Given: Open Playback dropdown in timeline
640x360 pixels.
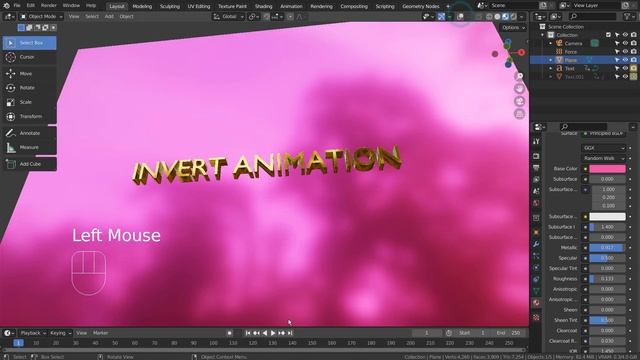Looking at the screenshot, I should 33,333.
